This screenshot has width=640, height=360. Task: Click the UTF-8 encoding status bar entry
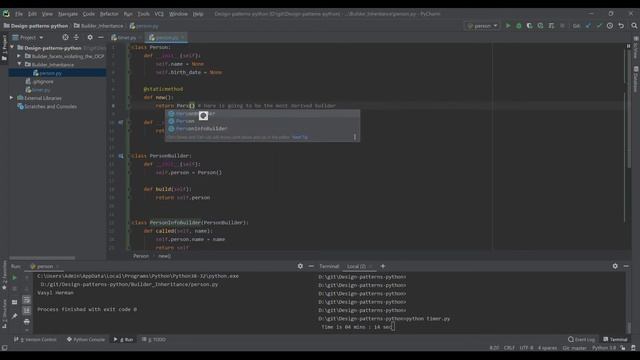coord(526,348)
